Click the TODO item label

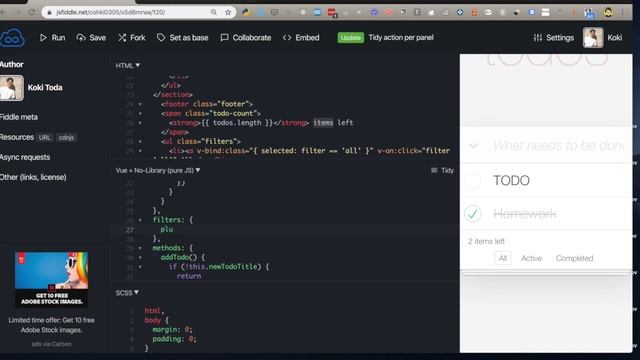point(511,180)
